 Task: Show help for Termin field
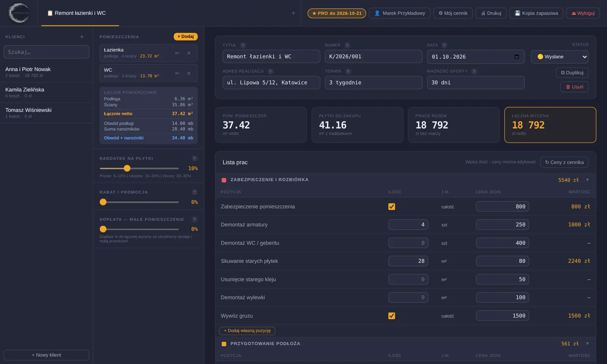pos(348,71)
